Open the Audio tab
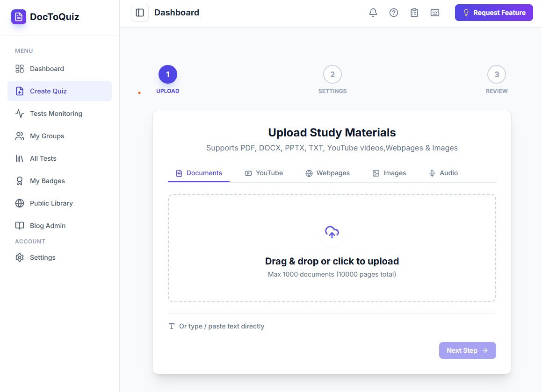Screen dimensions: 542x392 (x=443, y=173)
